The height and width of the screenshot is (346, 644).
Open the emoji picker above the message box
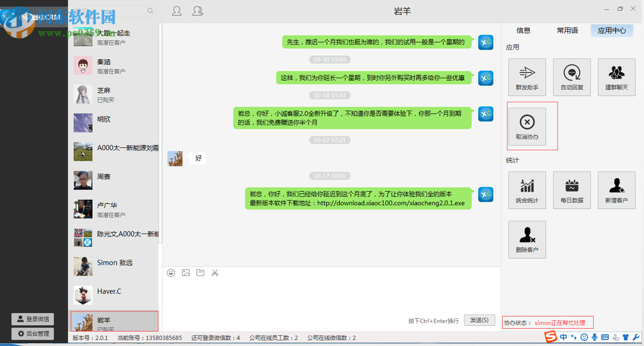point(171,272)
